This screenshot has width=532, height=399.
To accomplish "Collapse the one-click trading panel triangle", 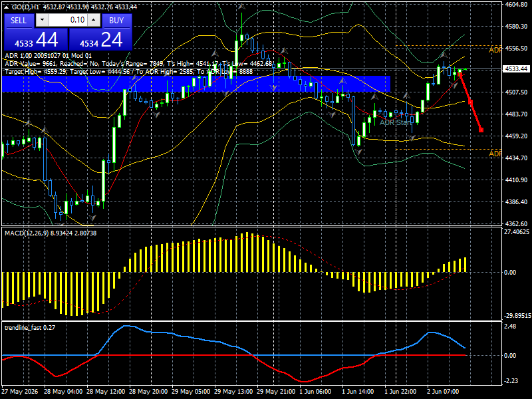I will pos(6,7).
